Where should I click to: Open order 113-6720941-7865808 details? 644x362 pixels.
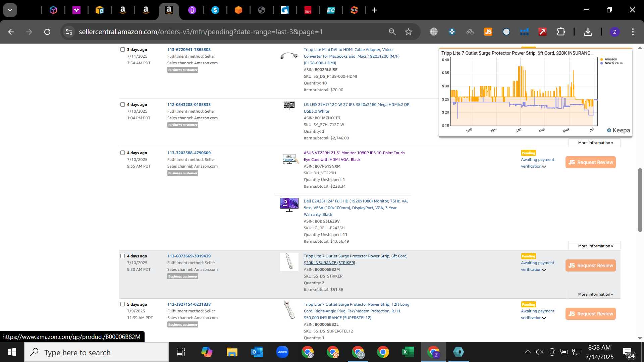[x=189, y=50]
